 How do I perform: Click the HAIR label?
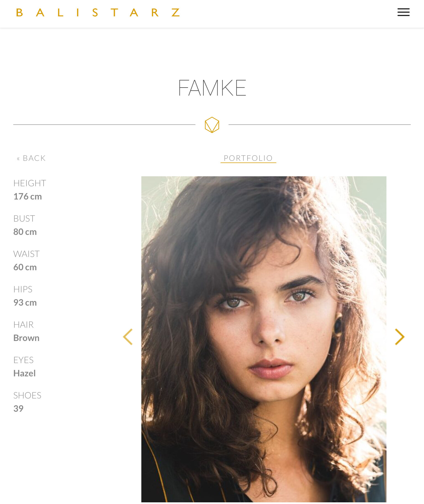tap(23, 325)
